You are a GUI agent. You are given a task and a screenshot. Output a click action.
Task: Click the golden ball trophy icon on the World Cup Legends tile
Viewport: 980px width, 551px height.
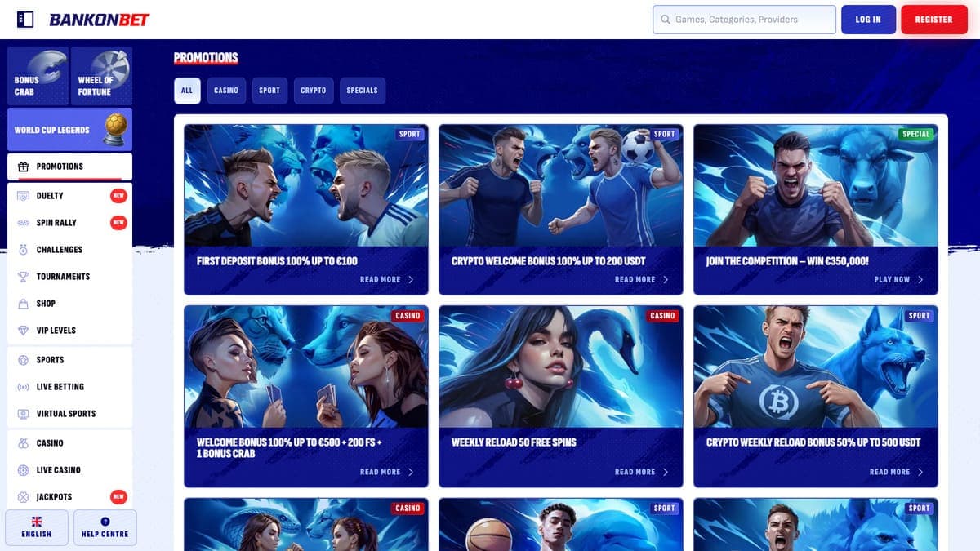coord(115,128)
